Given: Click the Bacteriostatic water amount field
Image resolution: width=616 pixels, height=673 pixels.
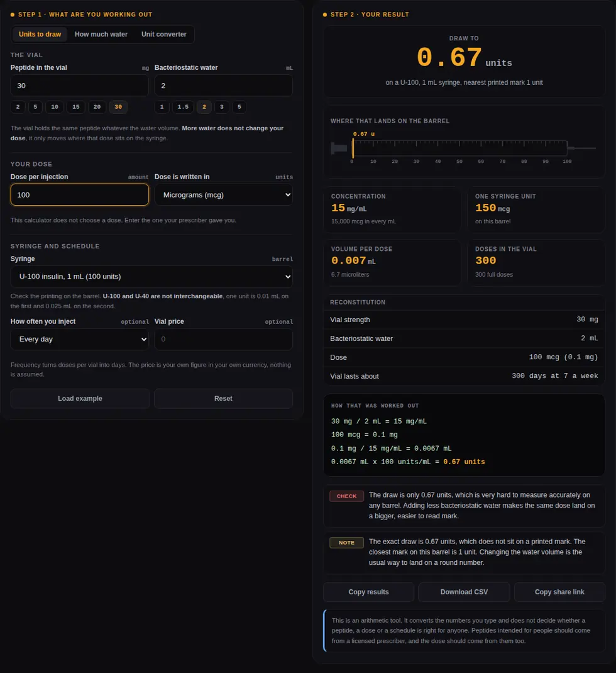Looking at the screenshot, I should [x=224, y=86].
